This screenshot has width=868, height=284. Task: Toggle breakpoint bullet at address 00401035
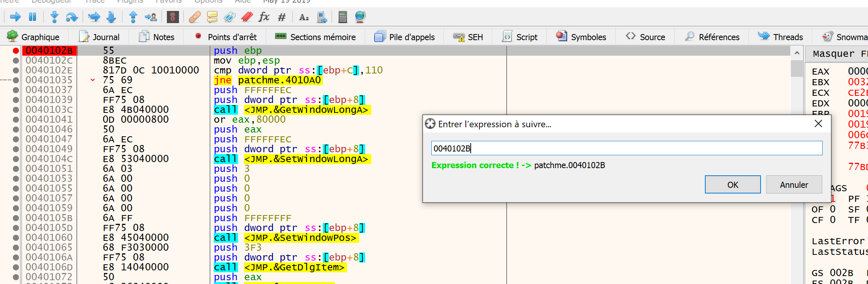pos(16,80)
